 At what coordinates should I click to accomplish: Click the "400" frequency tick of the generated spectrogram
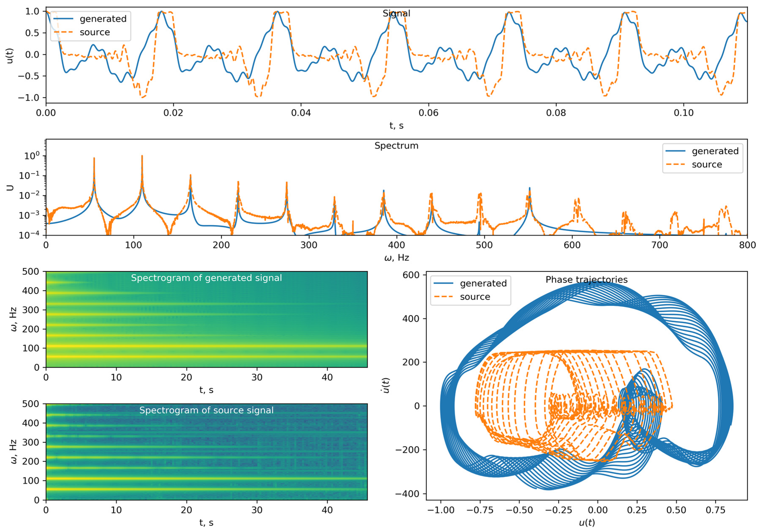31,291
